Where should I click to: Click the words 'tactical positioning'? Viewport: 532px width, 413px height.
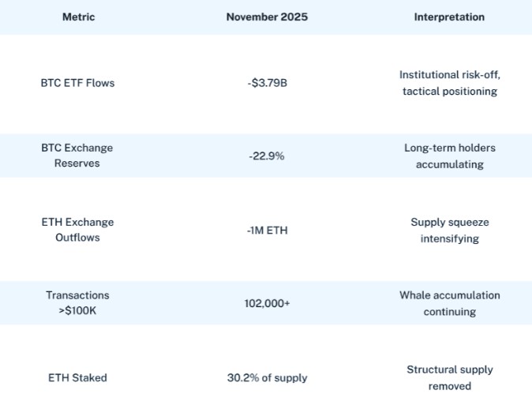pyautogui.click(x=449, y=91)
